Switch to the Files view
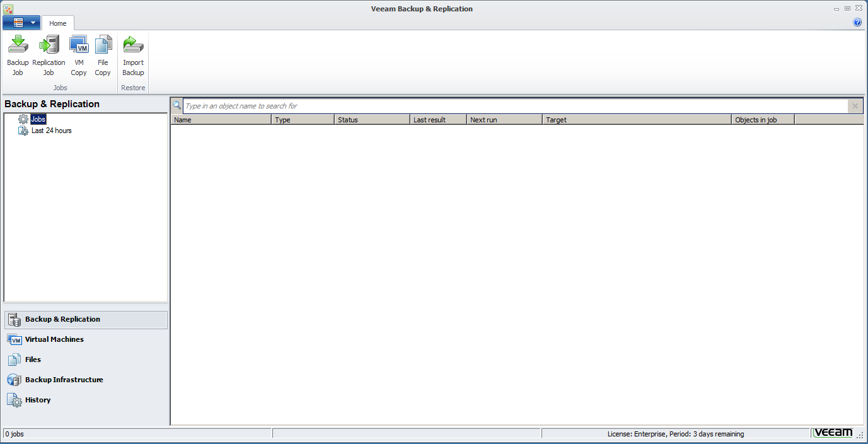The width and height of the screenshot is (868, 444). click(86, 360)
